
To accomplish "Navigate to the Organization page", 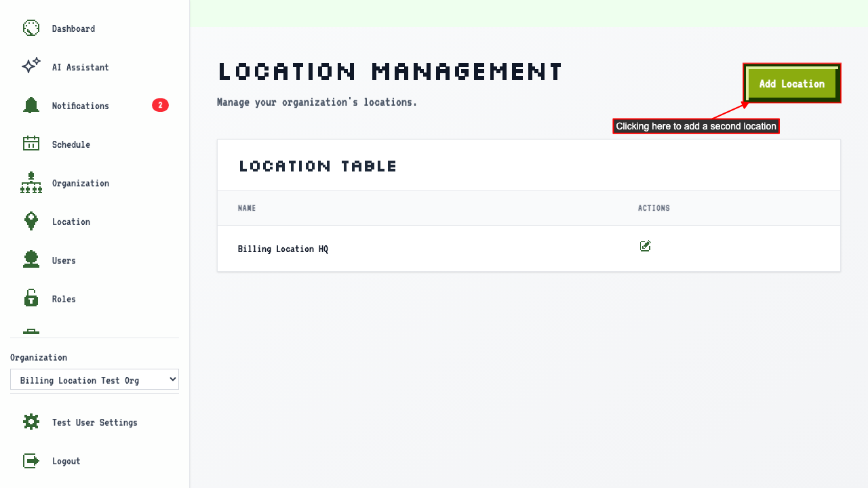I will (x=95, y=183).
